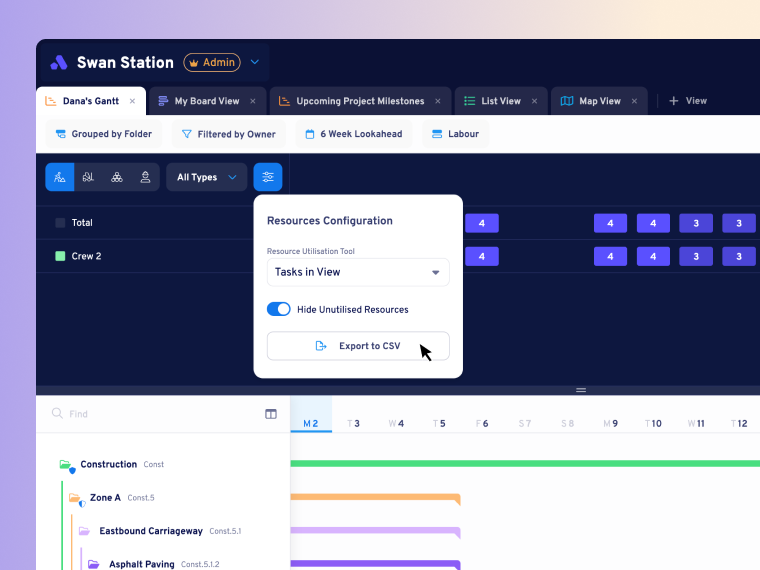Click Crew 2 row value 3 under W 11
760x570 pixels.
(x=696, y=256)
